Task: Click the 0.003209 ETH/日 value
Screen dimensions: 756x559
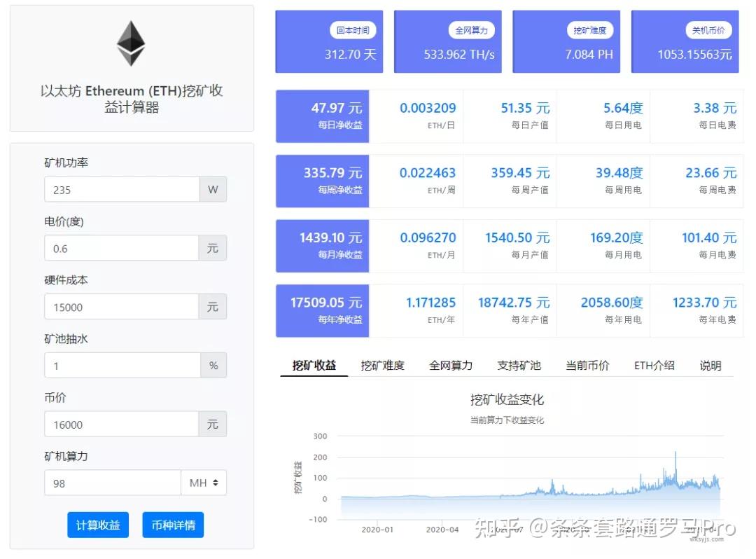Action: [x=428, y=108]
